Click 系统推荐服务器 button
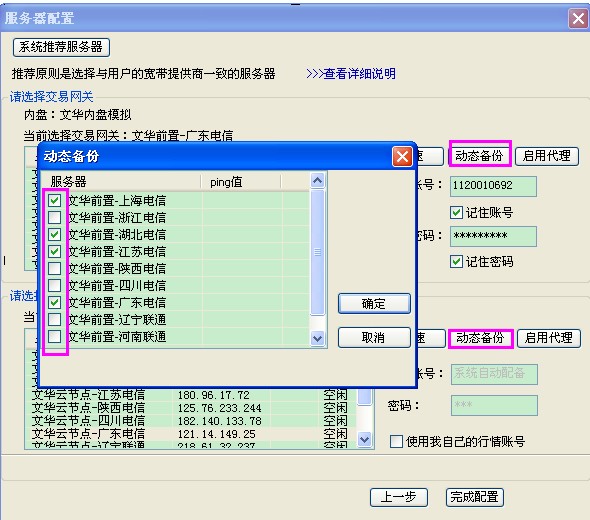The image size is (590, 520). 61,47
